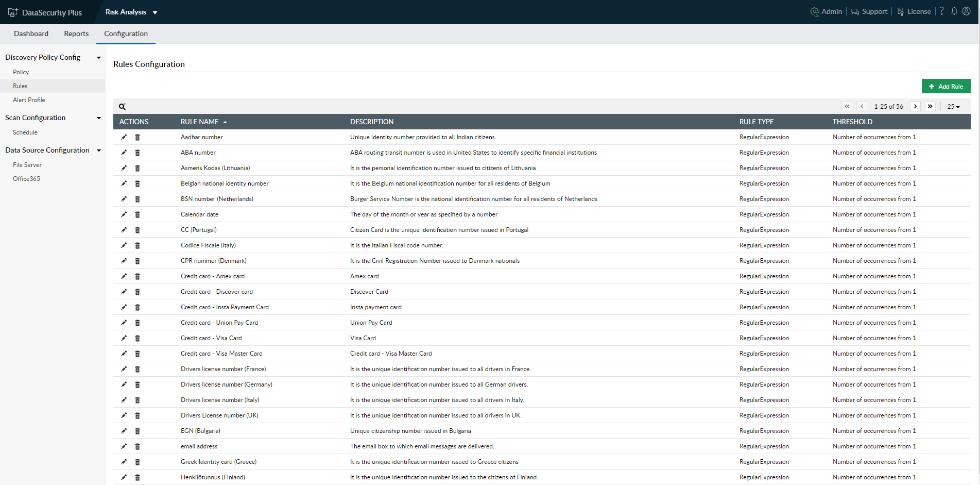Collapse the Discovery Policy Config section

(99, 58)
